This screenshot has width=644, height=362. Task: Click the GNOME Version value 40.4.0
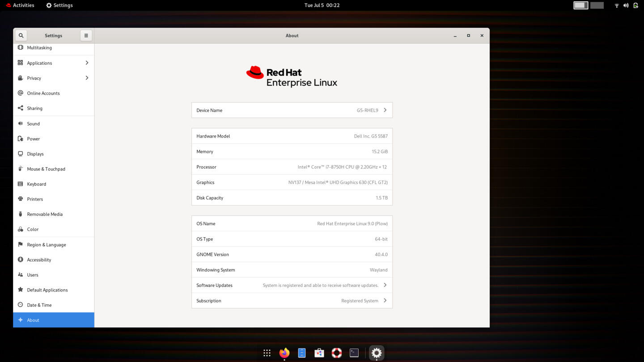pos(381,254)
